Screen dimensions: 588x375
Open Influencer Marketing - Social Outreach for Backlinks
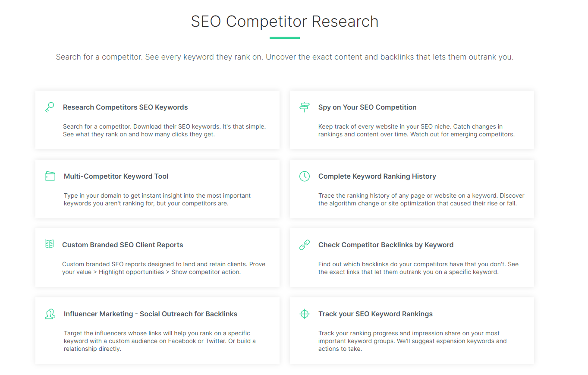click(x=151, y=314)
